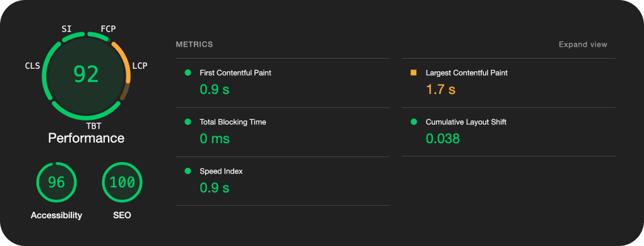
Task: Select the CLS label on gauge
Action: point(32,66)
